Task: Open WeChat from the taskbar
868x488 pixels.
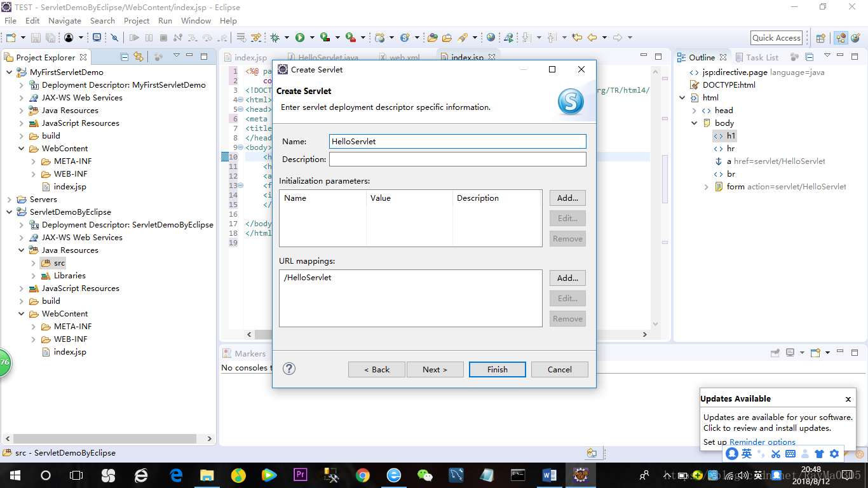Action: (424, 475)
